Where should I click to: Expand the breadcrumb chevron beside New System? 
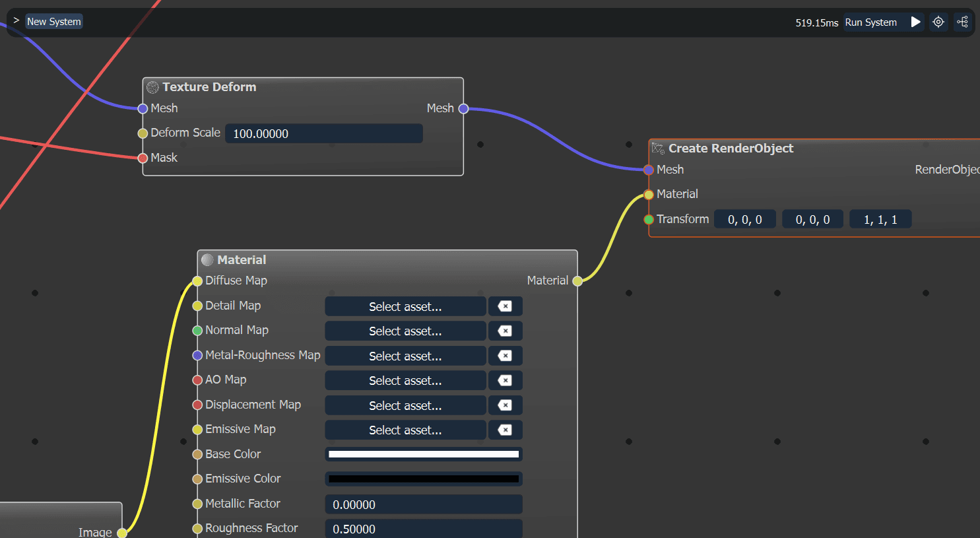[16, 21]
